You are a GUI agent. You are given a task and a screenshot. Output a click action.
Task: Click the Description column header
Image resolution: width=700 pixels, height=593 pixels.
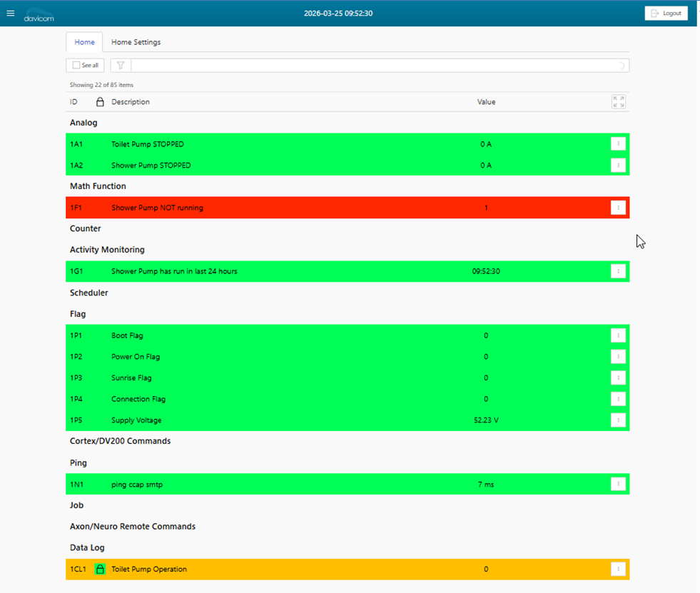[131, 102]
